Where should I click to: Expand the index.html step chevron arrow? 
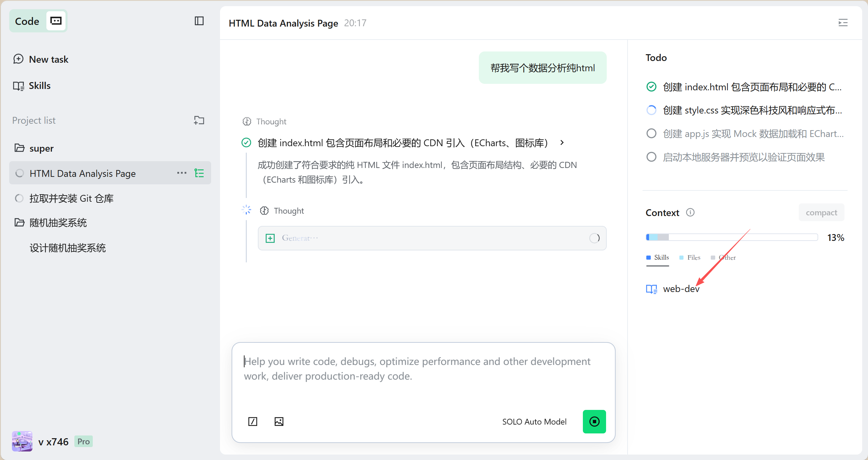point(562,143)
